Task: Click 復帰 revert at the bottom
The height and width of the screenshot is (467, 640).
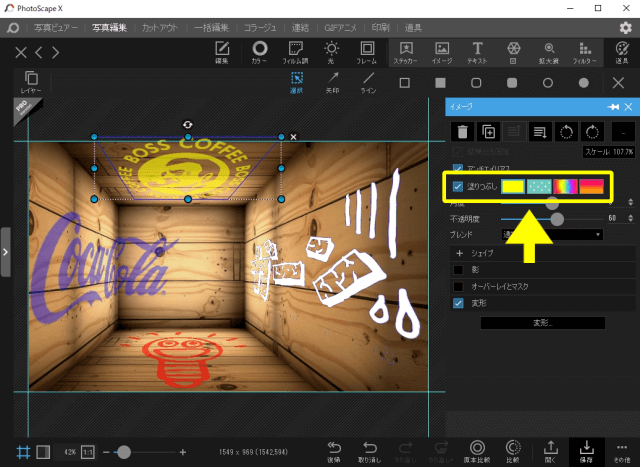Action: click(333, 452)
